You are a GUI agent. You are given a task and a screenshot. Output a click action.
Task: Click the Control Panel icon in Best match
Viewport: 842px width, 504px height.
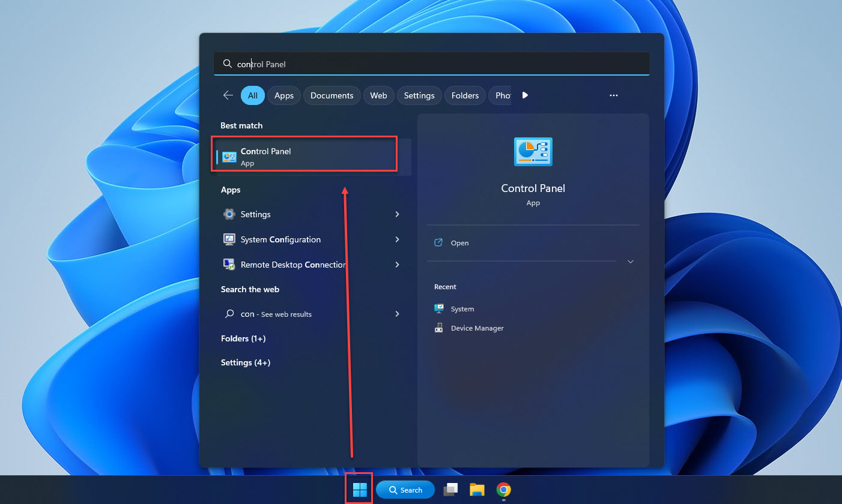pos(229,157)
